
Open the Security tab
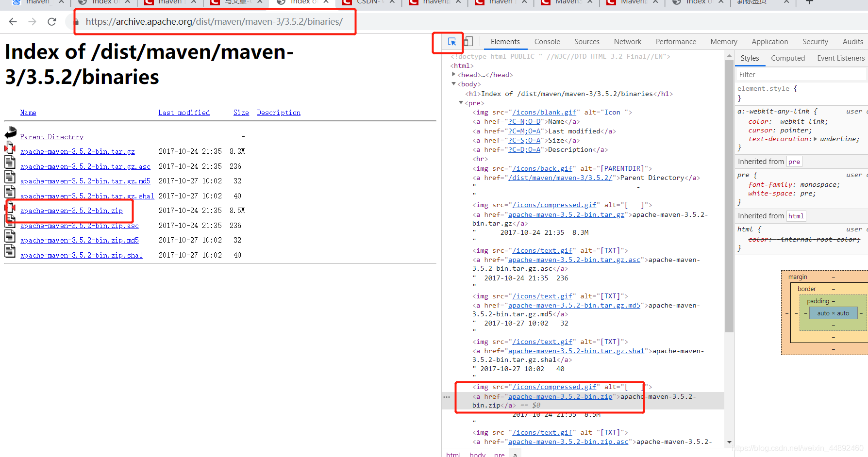tap(815, 42)
